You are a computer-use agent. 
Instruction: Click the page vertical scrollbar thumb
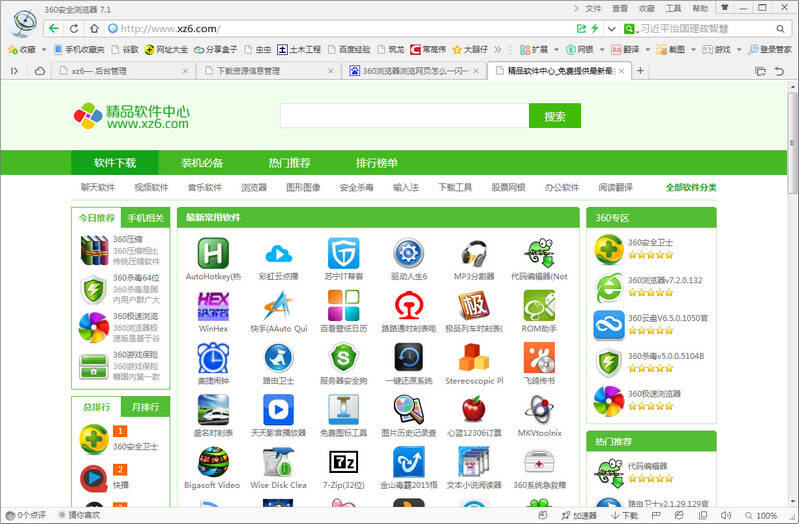[792, 143]
